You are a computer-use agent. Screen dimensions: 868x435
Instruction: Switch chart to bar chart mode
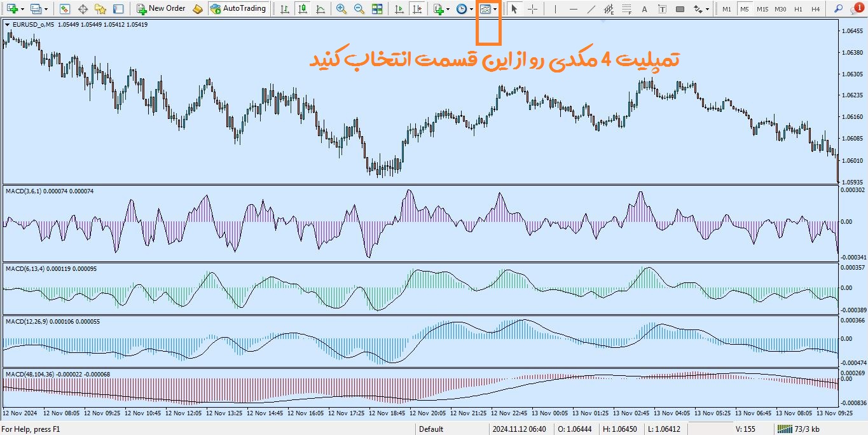[x=284, y=9]
